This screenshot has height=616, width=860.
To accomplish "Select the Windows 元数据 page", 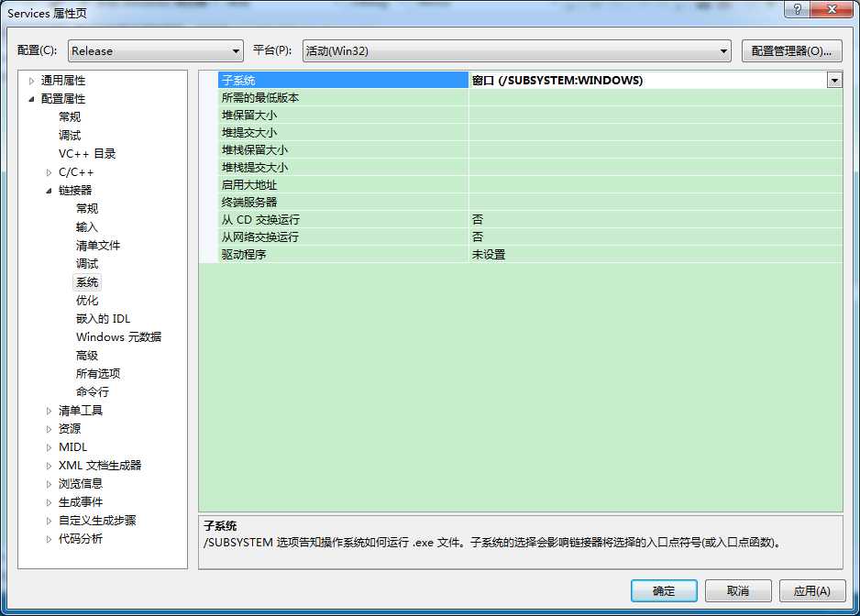I will coord(119,336).
